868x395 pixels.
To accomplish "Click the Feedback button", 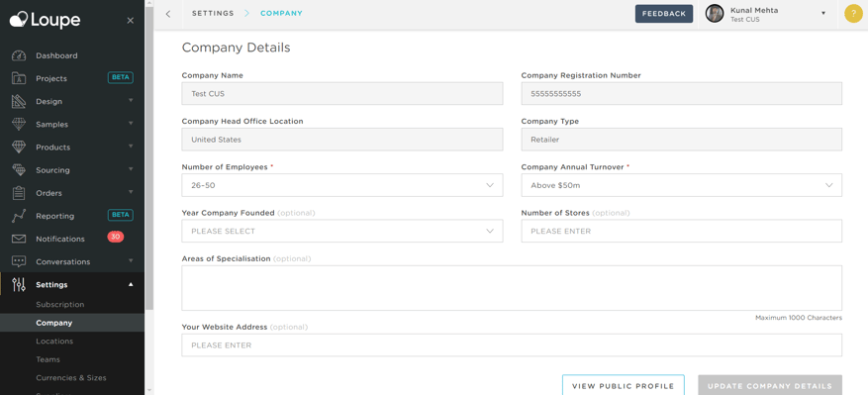I will click(664, 14).
